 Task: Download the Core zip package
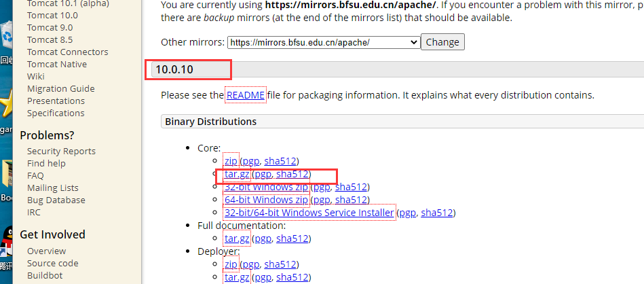coord(231,161)
